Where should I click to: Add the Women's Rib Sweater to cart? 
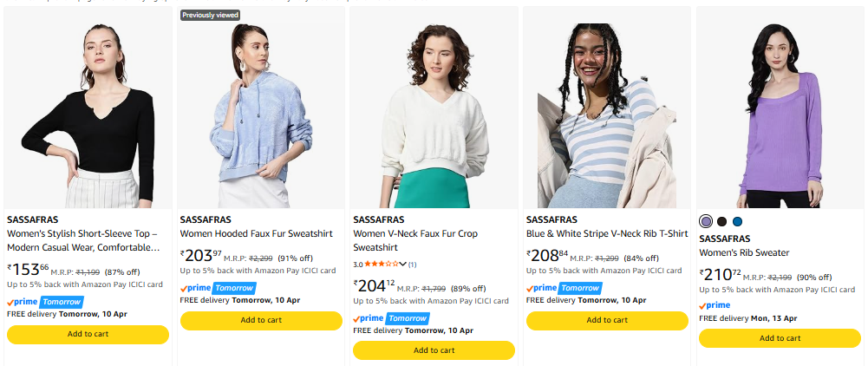780,337
